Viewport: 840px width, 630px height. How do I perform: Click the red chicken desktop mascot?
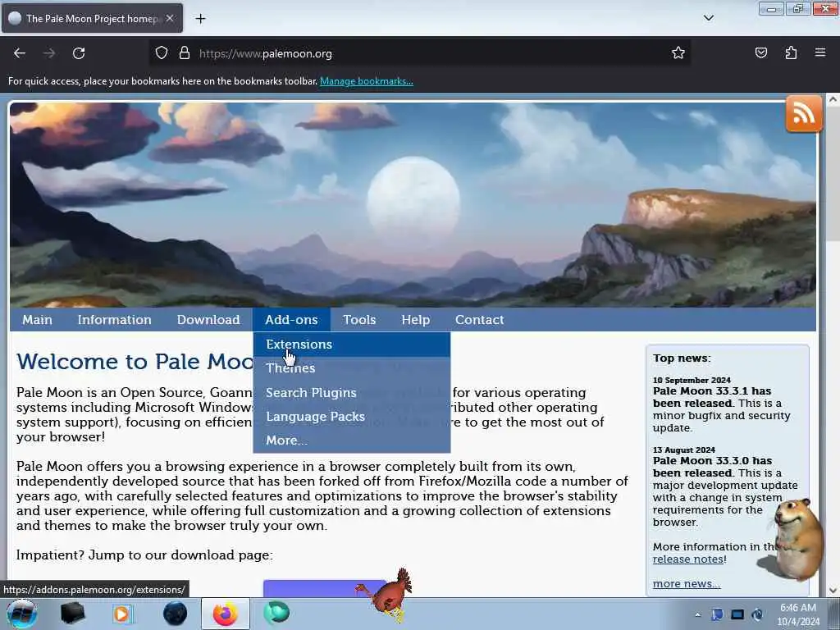point(386,595)
